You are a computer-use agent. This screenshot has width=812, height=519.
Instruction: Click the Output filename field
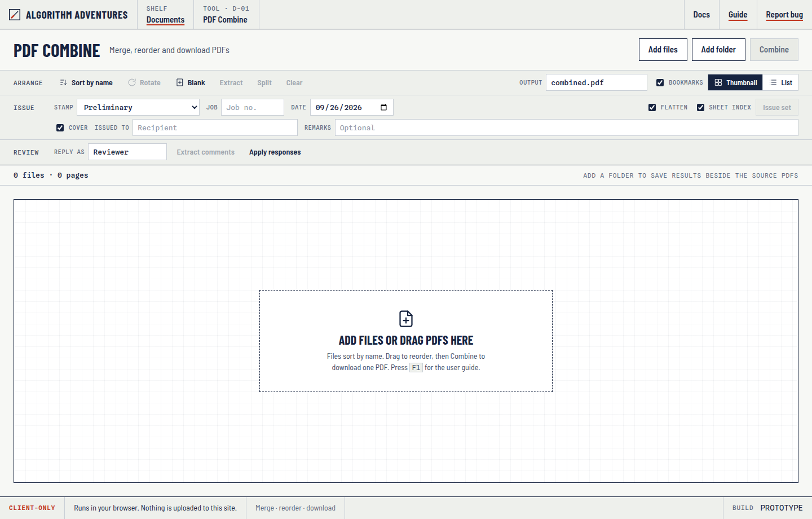click(597, 82)
